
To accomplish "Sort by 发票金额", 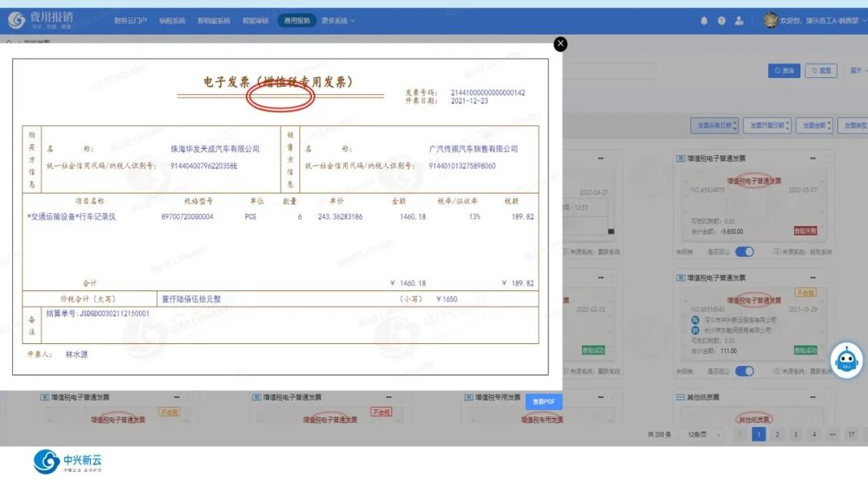I will coord(814,125).
